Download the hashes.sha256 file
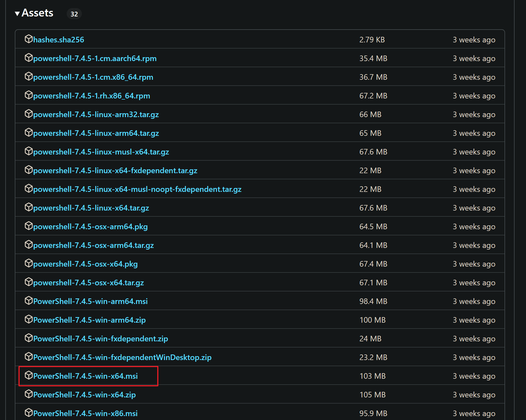This screenshot has width=526, height=420. [59, 40]
